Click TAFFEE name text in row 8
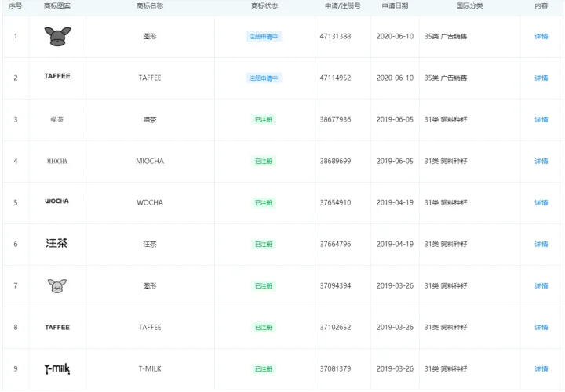 click(150, 327)
